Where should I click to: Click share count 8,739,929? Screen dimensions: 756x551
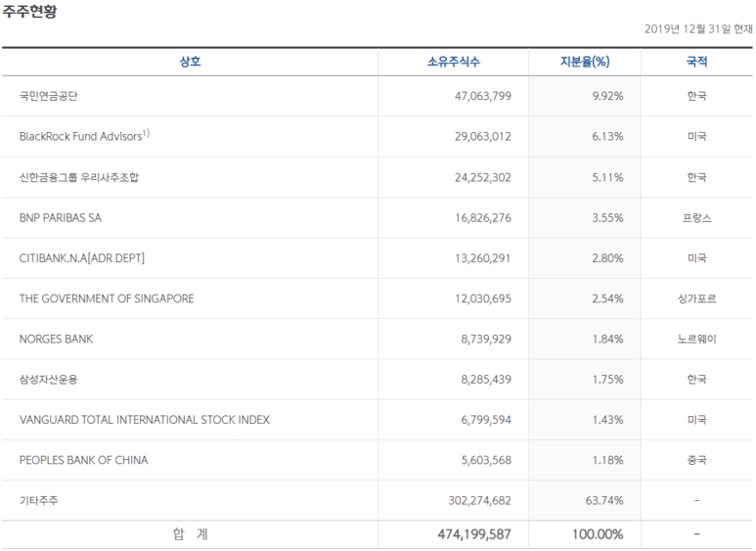[486, 340]
